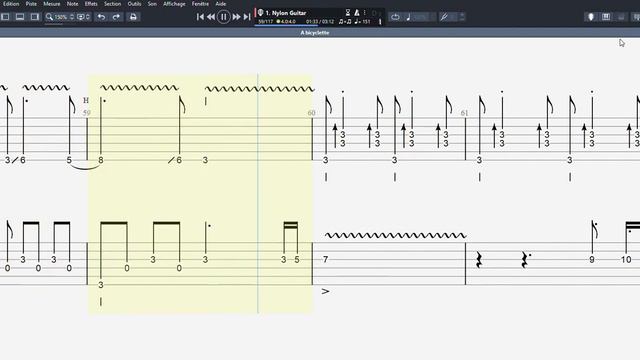The image size is (640, 360).
Task: Open the Effets menu
Action: [x=91, y=4]
